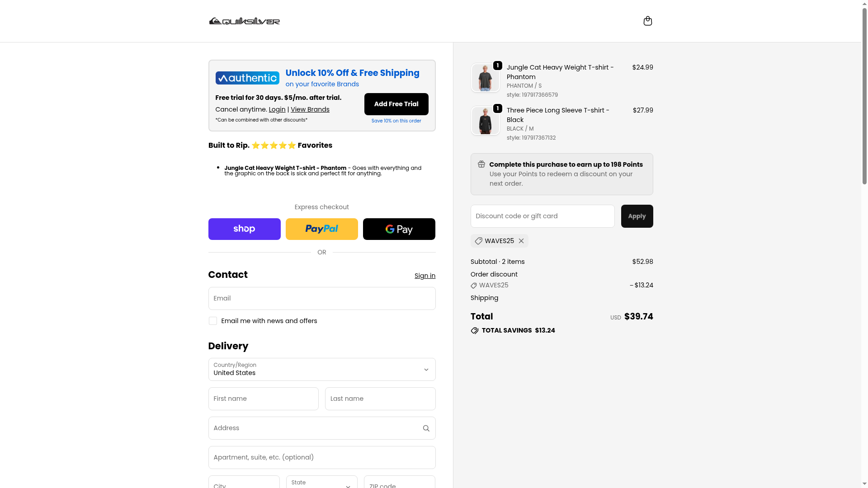This screenshot has width=868, height=488.
Task: Click the Quiksilver logo in header
Action: coord(245,21)
